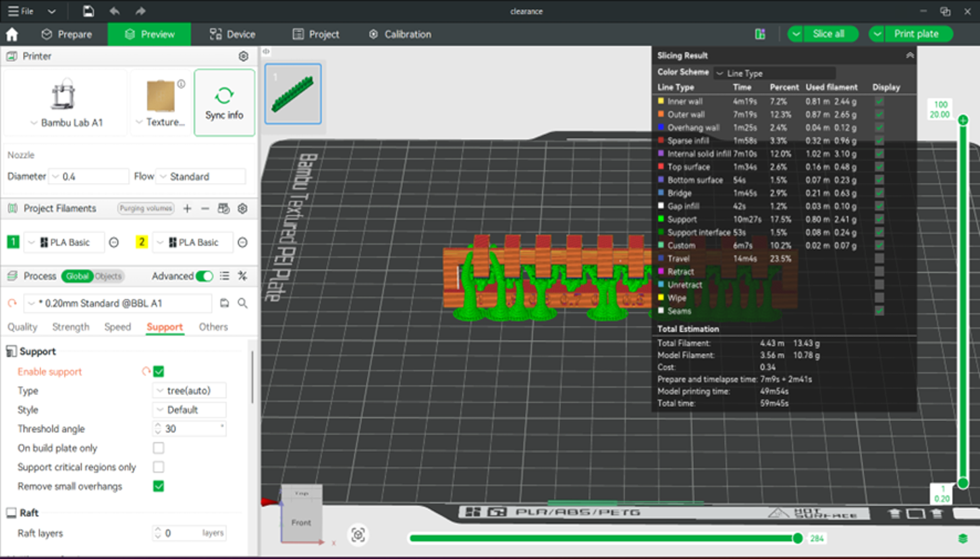980x559 pixels.
Task: Toggle the Enable support checkbox
Action: click(x=159, y=371)
